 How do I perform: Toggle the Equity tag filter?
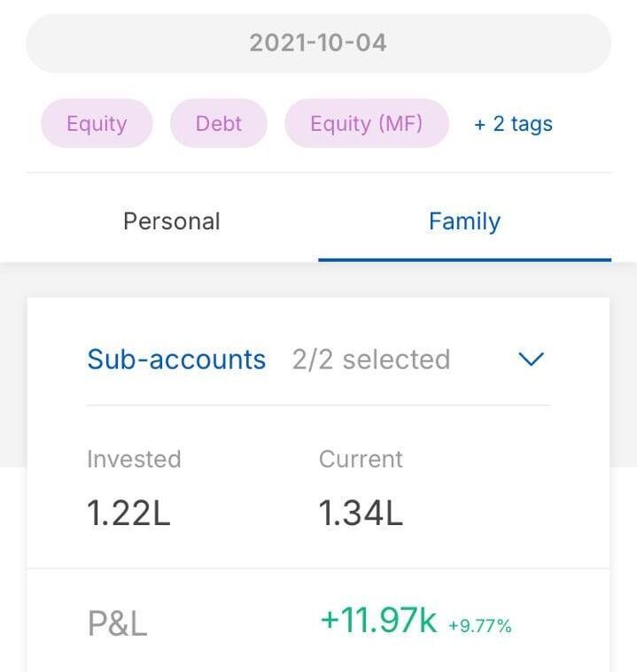click(x=97, y=123)
